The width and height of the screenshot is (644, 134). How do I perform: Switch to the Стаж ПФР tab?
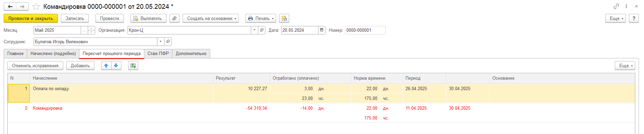click(158, 53)
